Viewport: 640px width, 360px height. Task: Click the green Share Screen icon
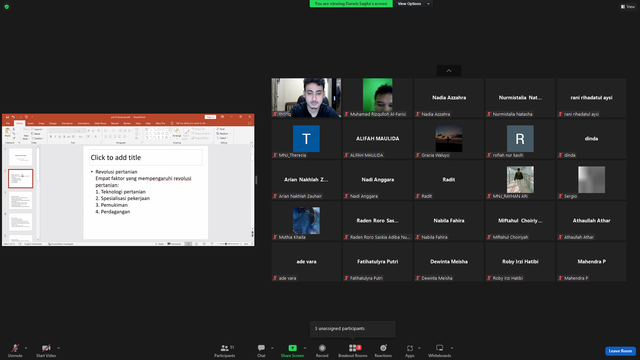293,348
